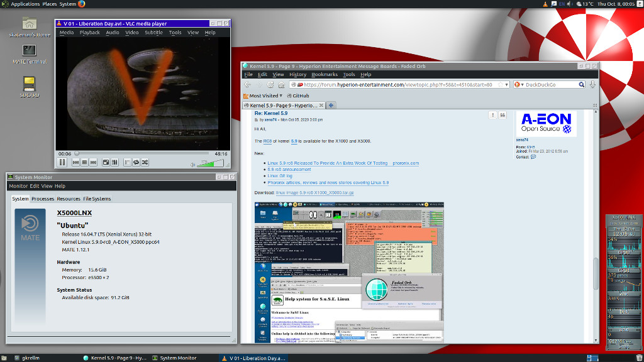Image resolution: width=644 pixels, height=362 pixels.
Task: Open the browser downloads arrow
Action: tap(592, 85)
